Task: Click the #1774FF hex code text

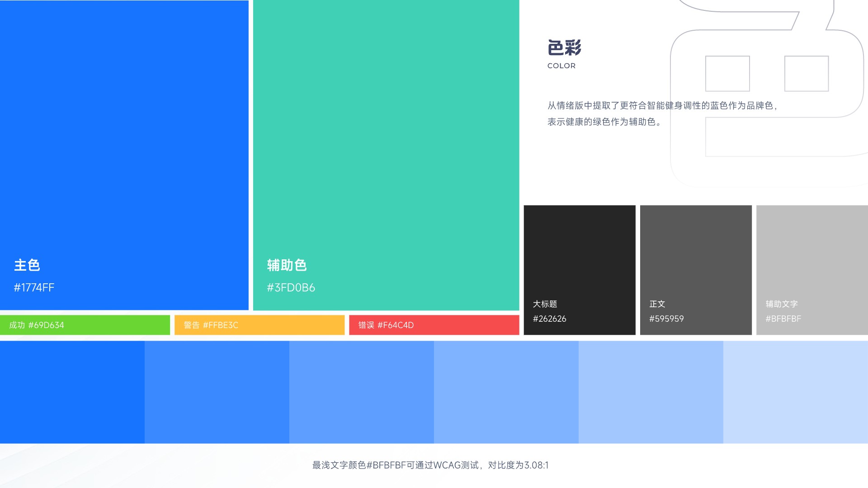Action: click(x=34, y=288)
